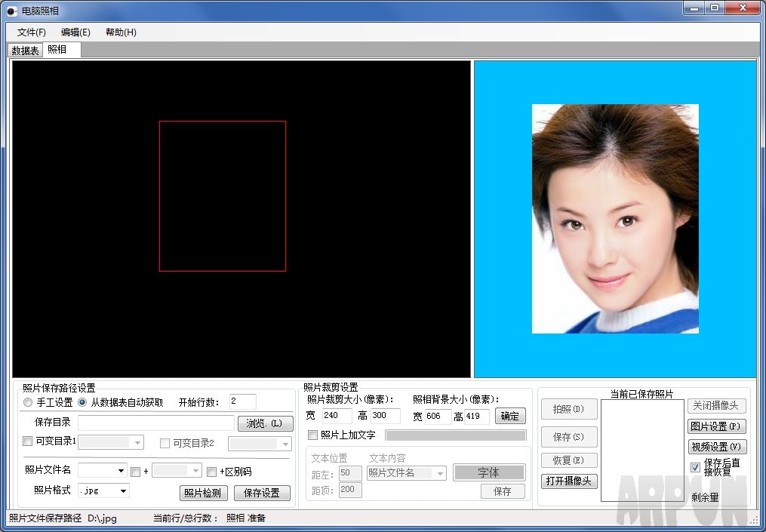Click the 照片裁剪设置 group title
This screenshot has height=532, width=766.
pyautogui.click(x=331, y=387)
